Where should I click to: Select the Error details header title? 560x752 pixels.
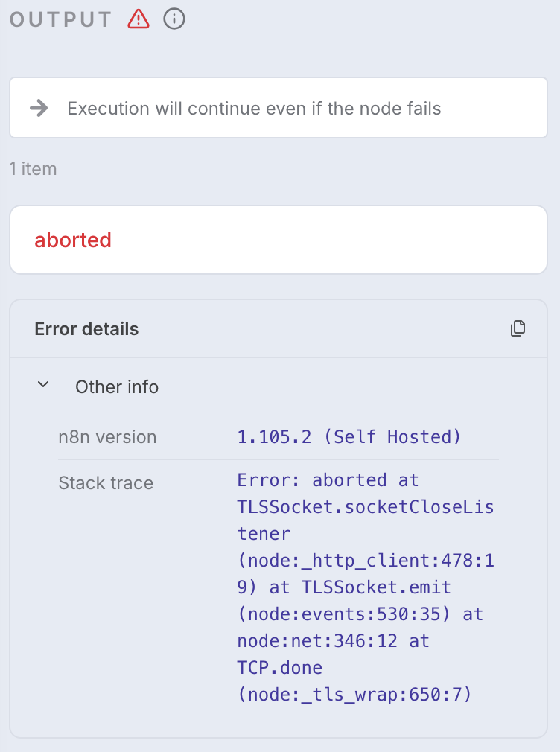pyautogui.click(x=86, y=328)
